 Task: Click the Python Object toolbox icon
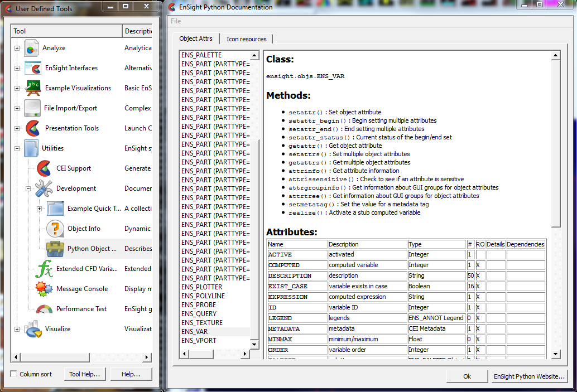point(55,249)
